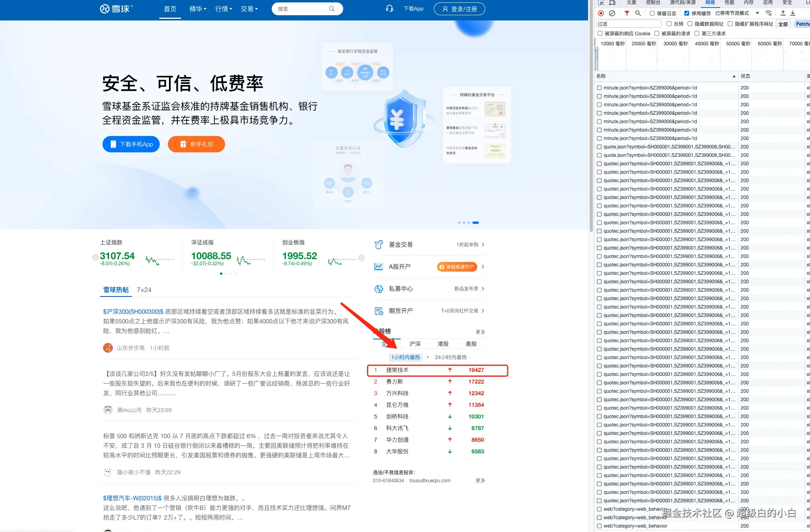Click the import HAR upload icon

783,13
